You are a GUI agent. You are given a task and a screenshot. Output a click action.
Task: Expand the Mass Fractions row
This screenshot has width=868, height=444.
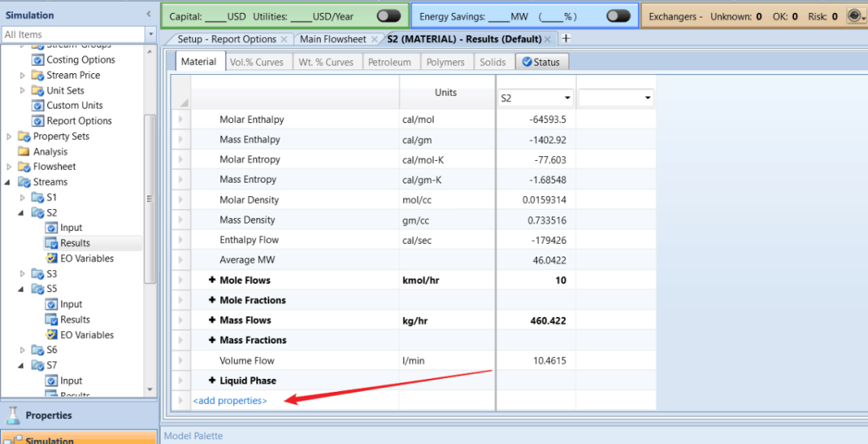click(x=211, y=340)
